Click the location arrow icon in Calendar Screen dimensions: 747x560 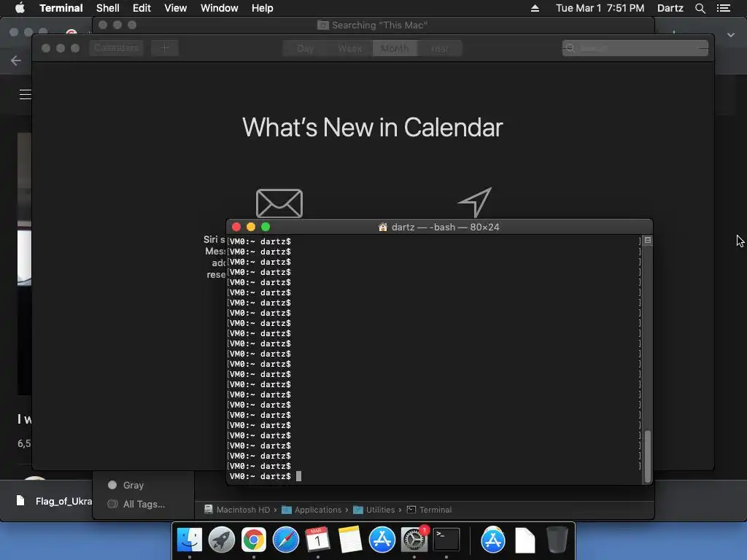click(x=475, y=202)
